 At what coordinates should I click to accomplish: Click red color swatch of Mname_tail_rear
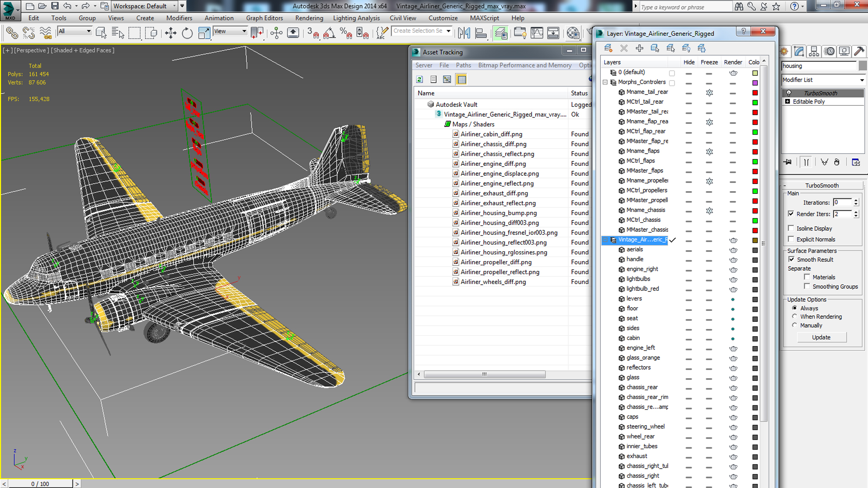tap(755, 93)
